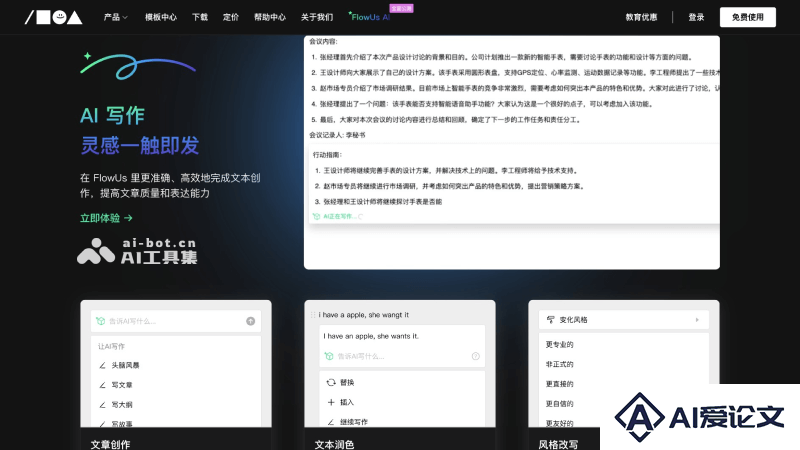Select the 写文章 option
800x450 pixels.
(122, 385)
